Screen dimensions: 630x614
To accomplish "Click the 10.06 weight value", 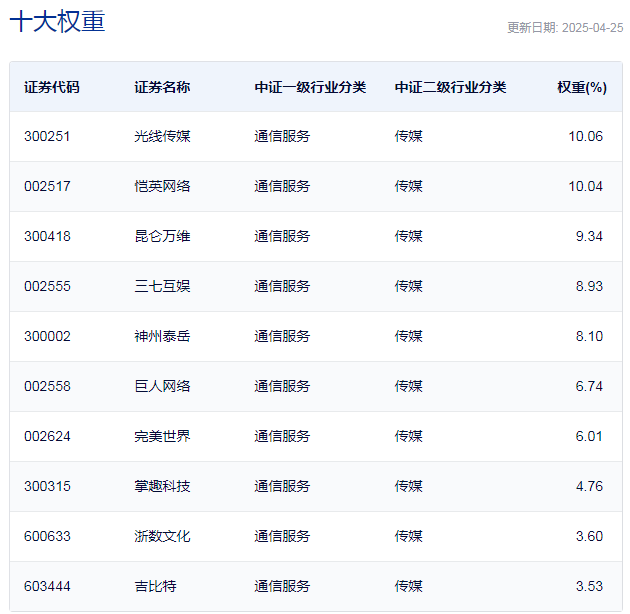I will click(x=585, y=136).
